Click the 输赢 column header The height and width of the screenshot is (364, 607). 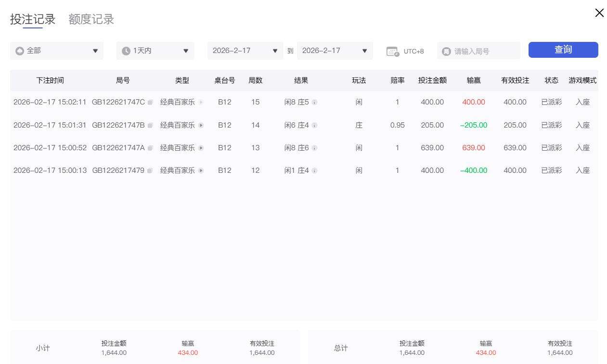(474, 80)
